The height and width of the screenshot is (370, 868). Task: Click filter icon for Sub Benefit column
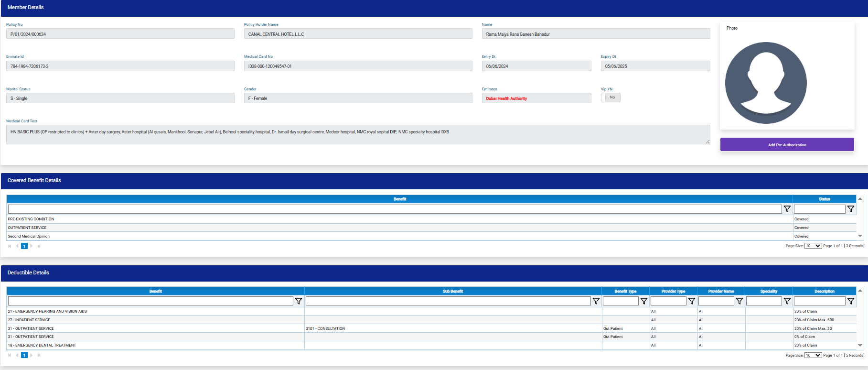point(596,301)
